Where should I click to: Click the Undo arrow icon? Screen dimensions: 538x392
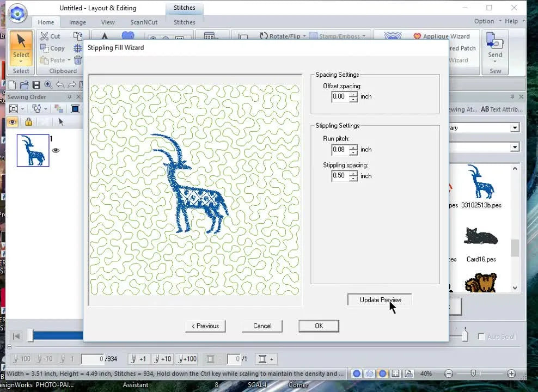click(x=60, y=84)
